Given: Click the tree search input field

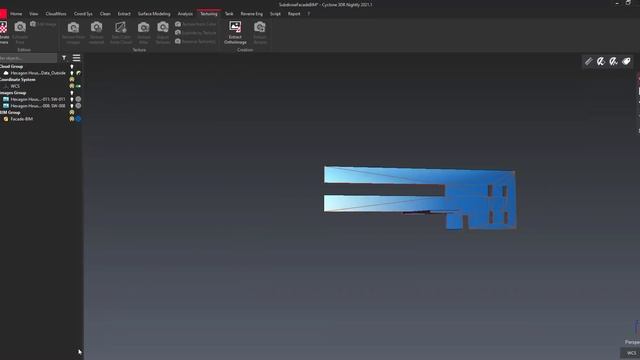Looking at the screenshot, I should [x=28, y=58].
